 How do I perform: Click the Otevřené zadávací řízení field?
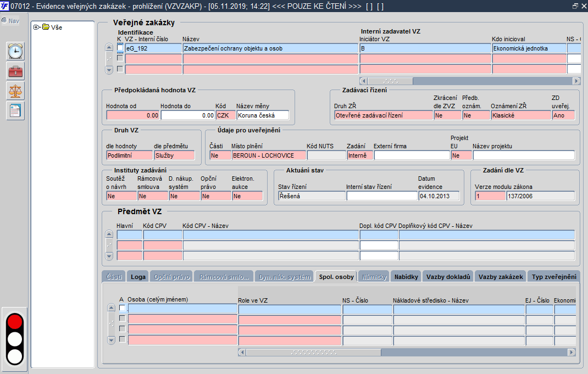pyautogui.click(x=383, y=115)
